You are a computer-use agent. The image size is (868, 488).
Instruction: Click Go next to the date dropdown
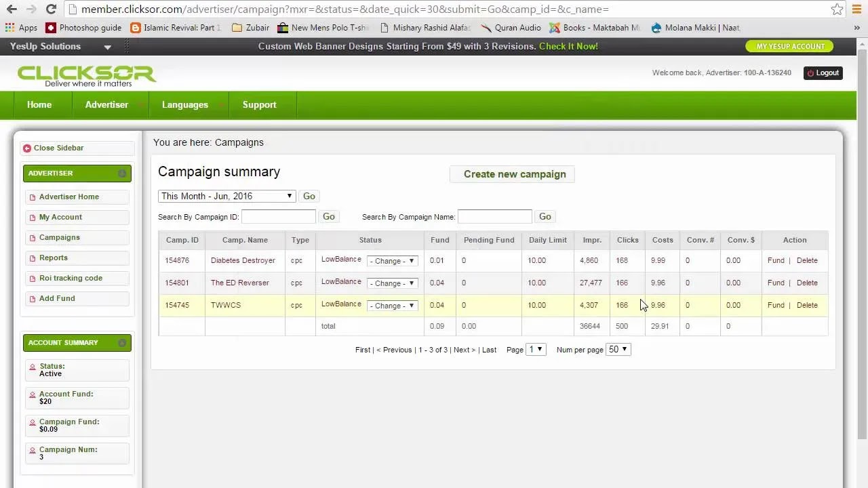[309, 196]
